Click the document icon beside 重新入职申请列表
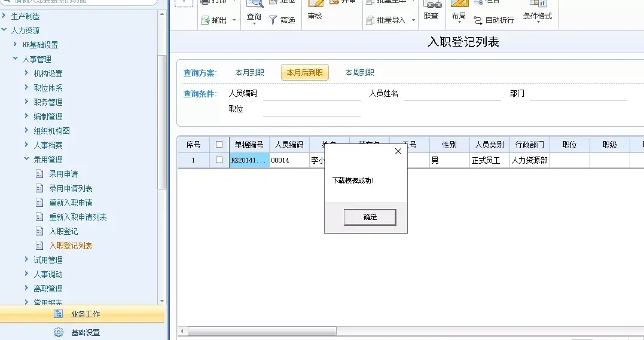Image resolution: width=644 pixels, height=340 pixels. click(x=39, y=218)
